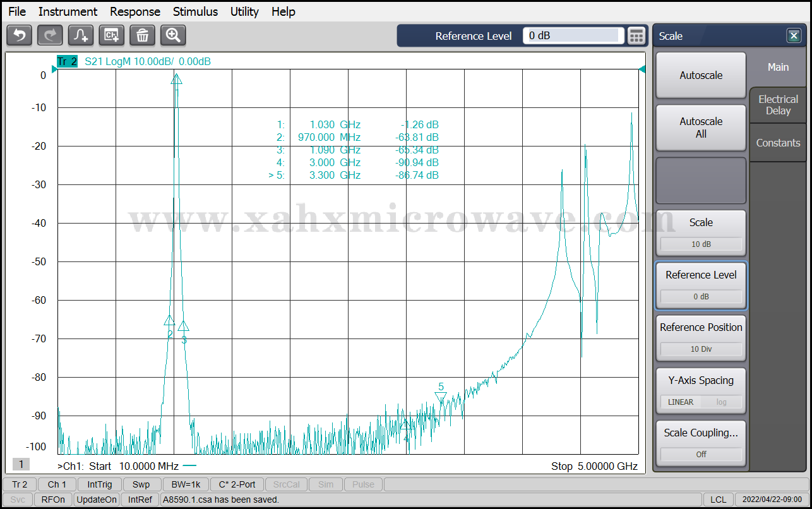
Task: Switch to the Electrical Delay tab
Action: click(778, 105)
